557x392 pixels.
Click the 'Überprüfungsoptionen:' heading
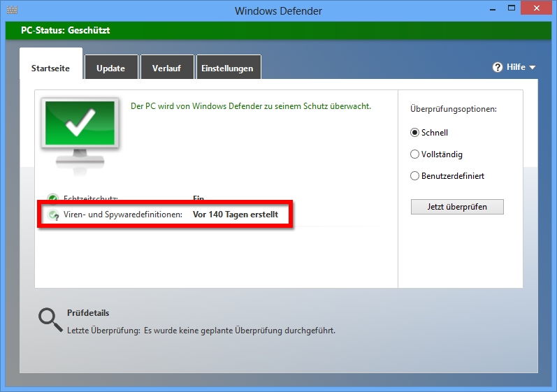454,109
